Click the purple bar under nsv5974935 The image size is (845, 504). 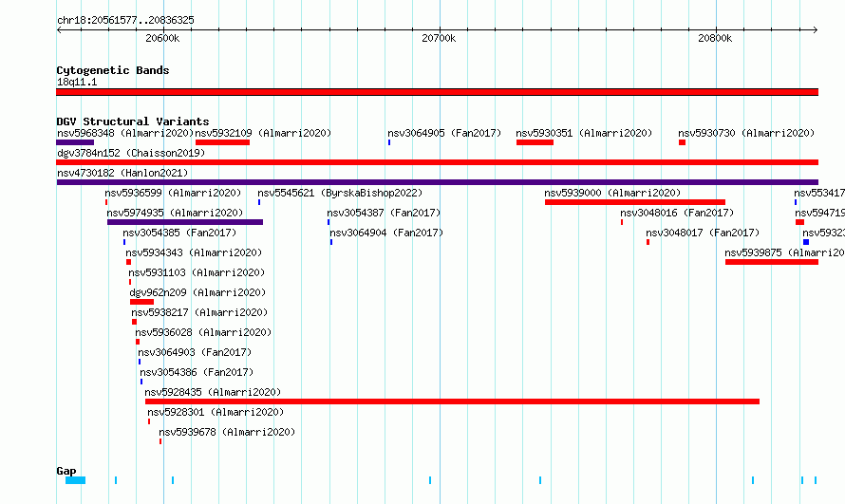pos(185,222)
